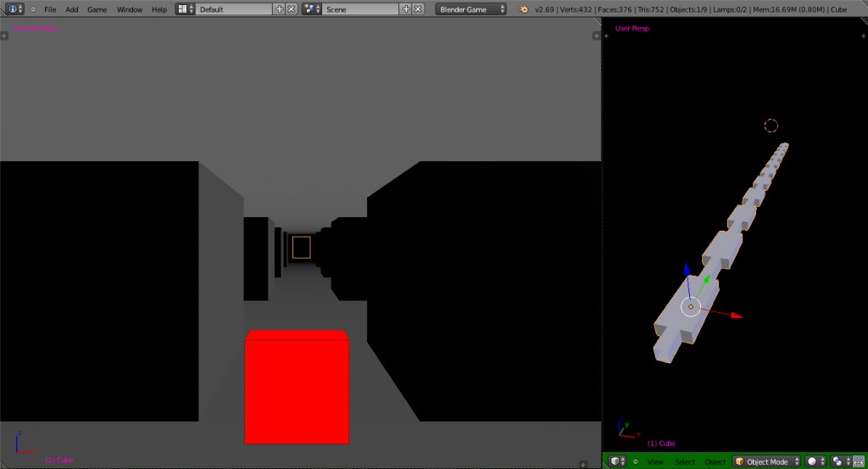Expand the tool shelf in camera viewport
The width and height of the screenshot is (868, 469).
pos(4,36)
